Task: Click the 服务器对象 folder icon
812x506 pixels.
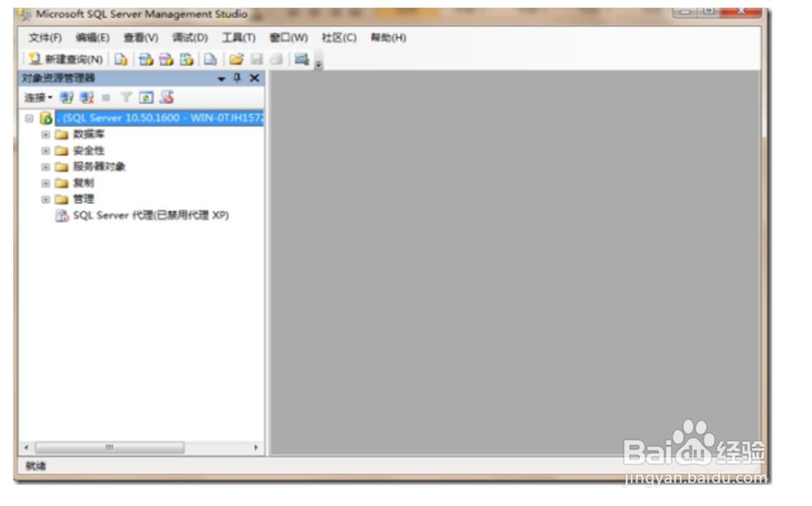Action: click(x=62, y=167)
